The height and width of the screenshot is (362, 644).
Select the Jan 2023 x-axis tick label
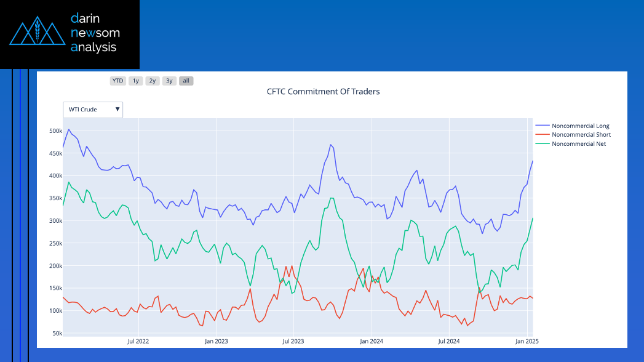[216, 340]
